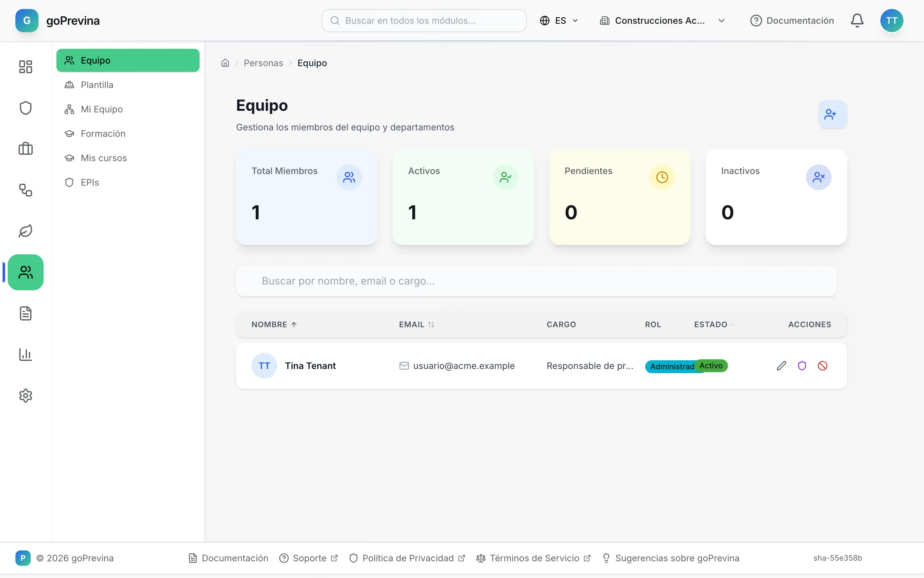Click the Tina Tenant name

311,366
